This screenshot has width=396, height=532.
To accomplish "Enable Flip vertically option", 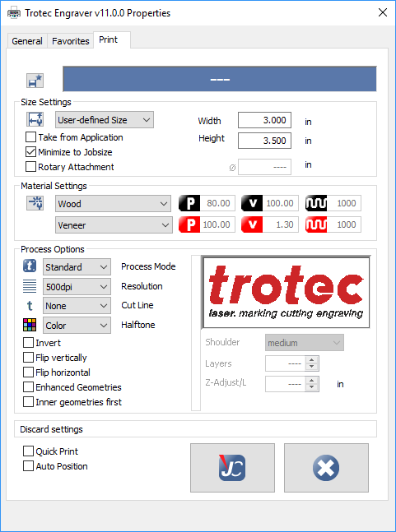I will pos(28,357).
